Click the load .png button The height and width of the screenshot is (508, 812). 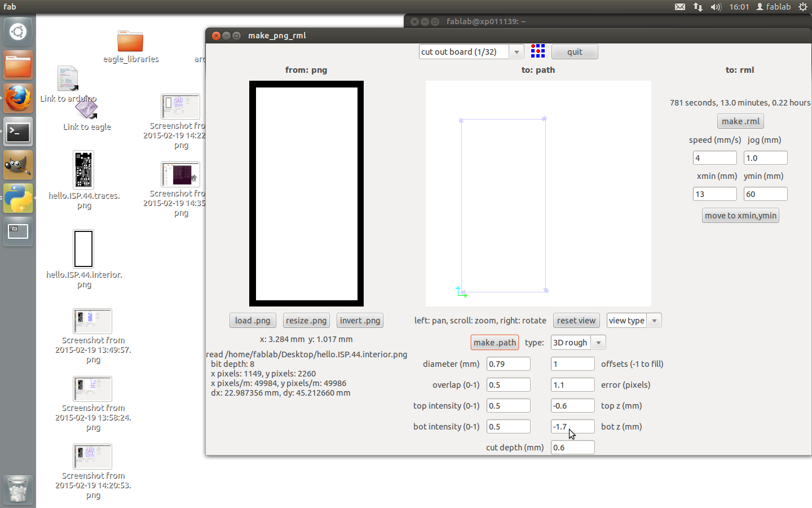tap(253, 321)
